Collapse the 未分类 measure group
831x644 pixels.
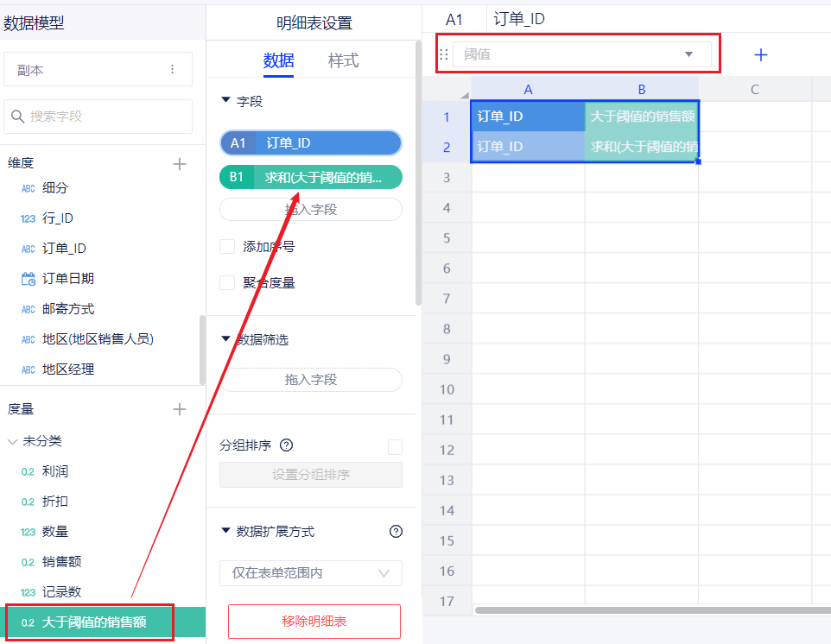point(12,441)
